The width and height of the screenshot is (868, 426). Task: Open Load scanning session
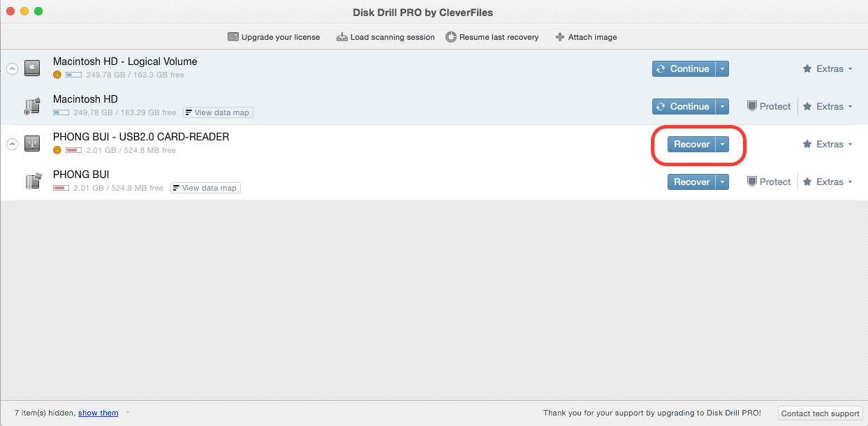tap(385, 37)
